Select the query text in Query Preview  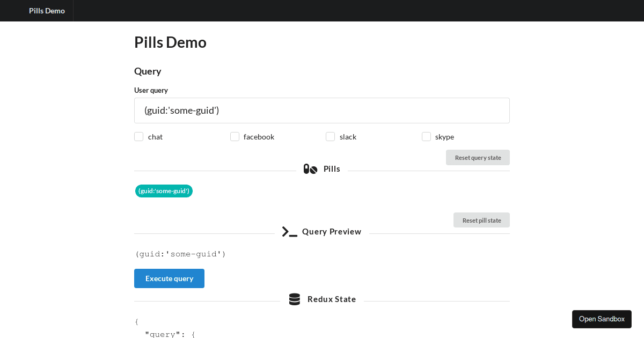180,254
